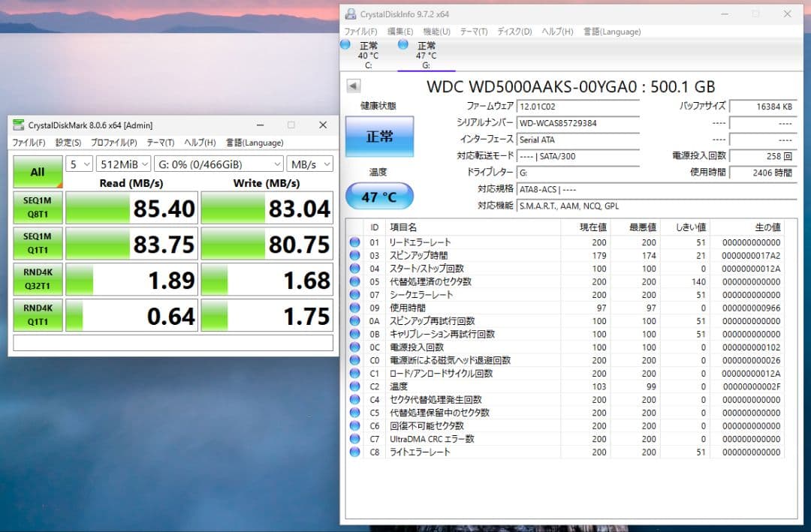Click the blue status dot beside 温度 row
This screenshot has width=811, height=532.
(354, 386)
